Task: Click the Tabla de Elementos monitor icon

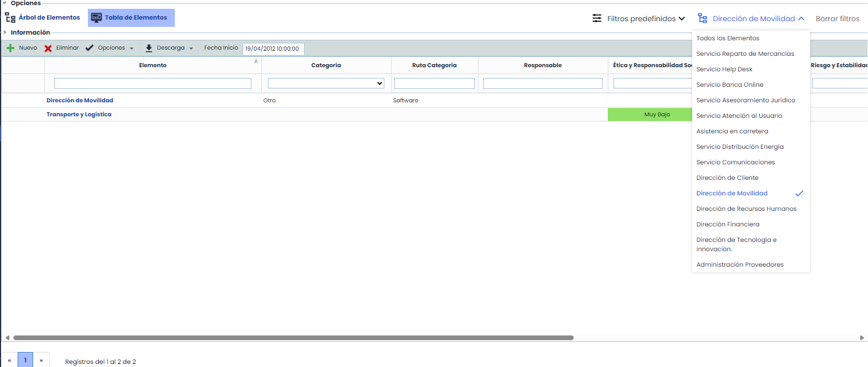Action: [x=96, y=18]
